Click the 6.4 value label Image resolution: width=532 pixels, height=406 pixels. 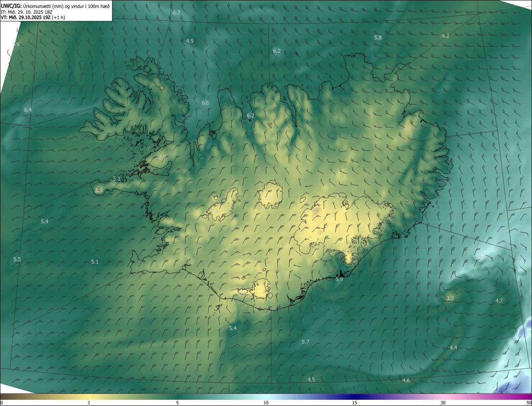click(x=28, y=110)
